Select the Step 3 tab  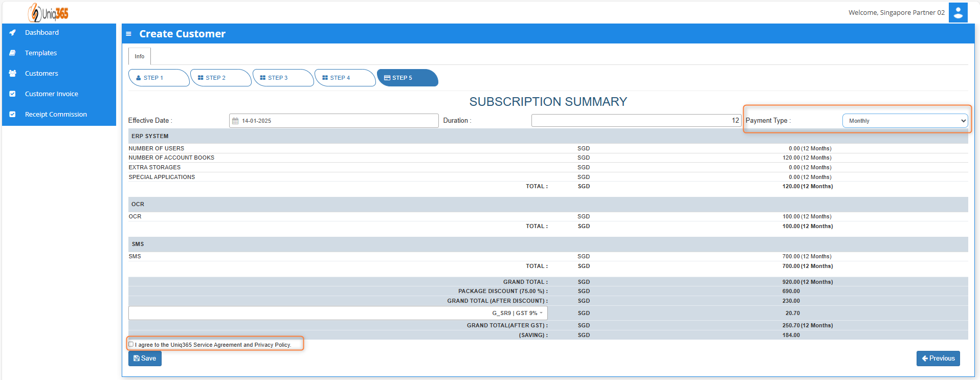coord(282,78)
